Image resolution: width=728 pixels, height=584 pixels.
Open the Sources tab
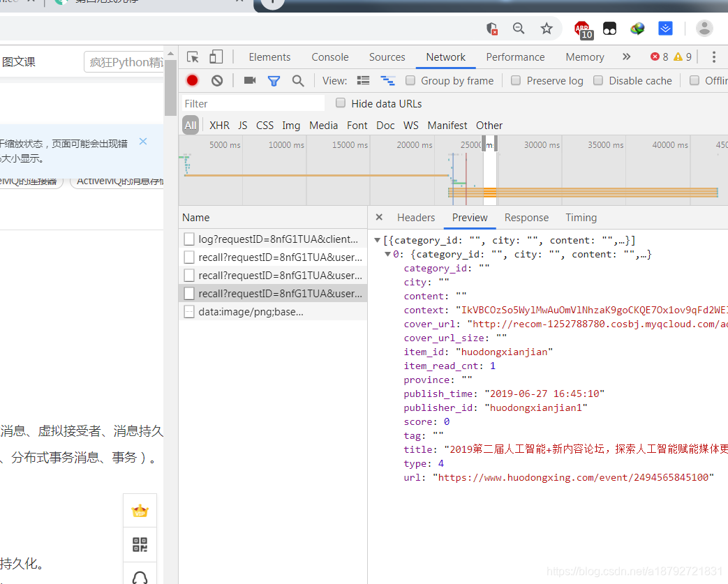pyautogui.click(x=387, y=57)
